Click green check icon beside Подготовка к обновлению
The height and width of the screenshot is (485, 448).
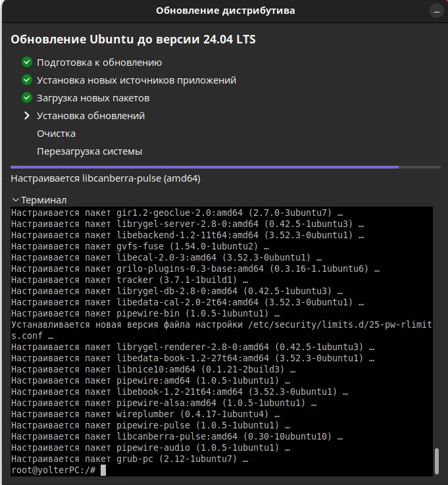[27, 62]
